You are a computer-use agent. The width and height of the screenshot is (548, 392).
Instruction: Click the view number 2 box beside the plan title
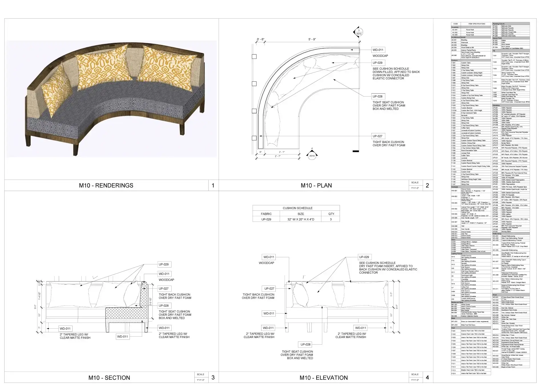click(x=427, y=186)
